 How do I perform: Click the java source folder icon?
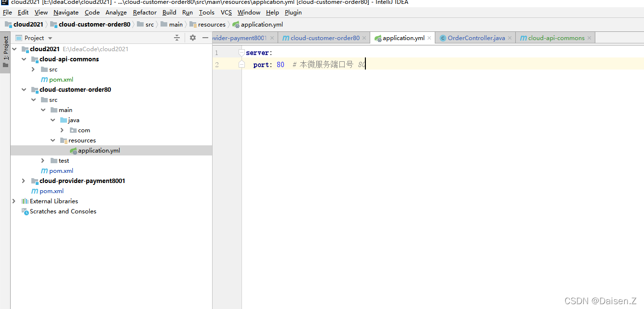coord(64,120)
